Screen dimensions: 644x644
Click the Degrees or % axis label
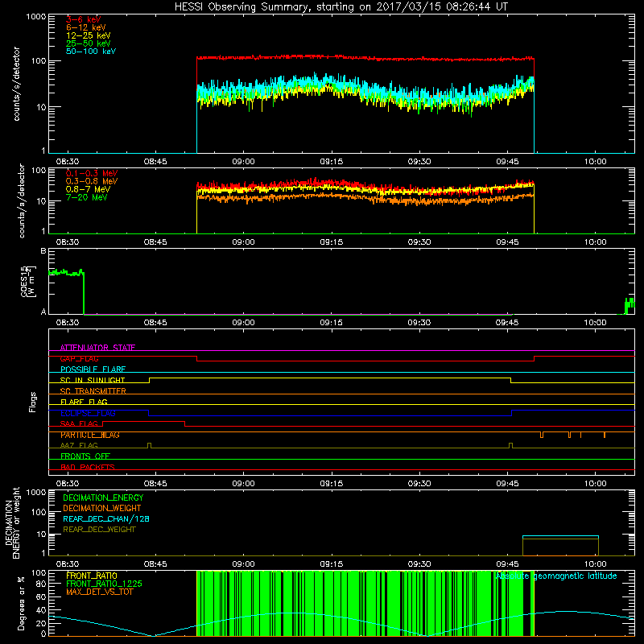click(21, 603)
